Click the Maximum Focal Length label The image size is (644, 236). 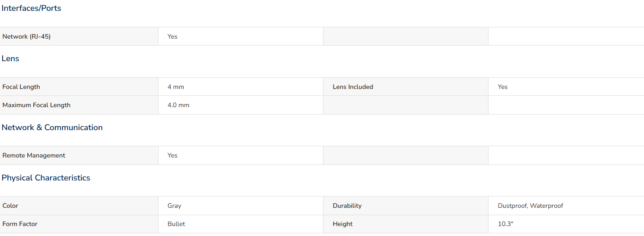pos(36,105)
